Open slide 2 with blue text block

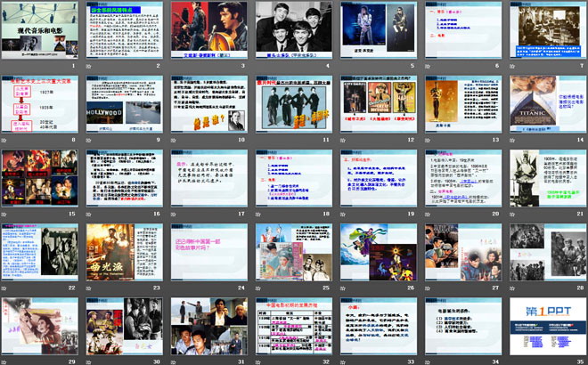[x=126, y=31]
